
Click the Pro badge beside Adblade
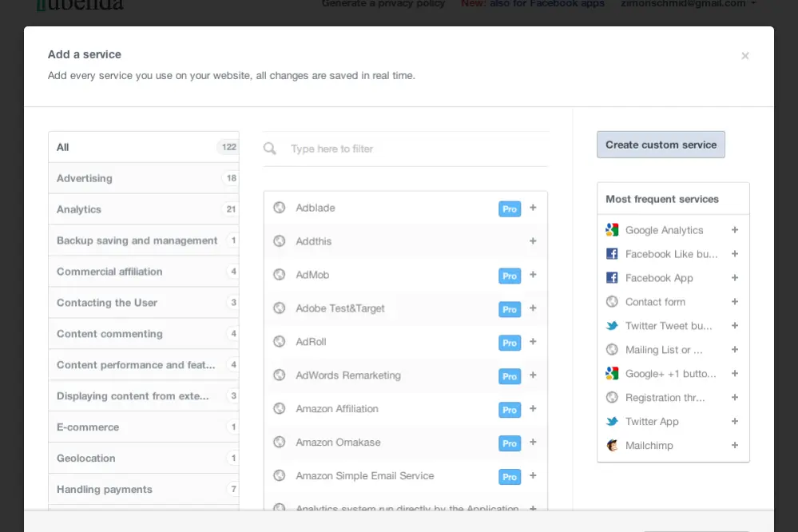click(x=510, y=208)
